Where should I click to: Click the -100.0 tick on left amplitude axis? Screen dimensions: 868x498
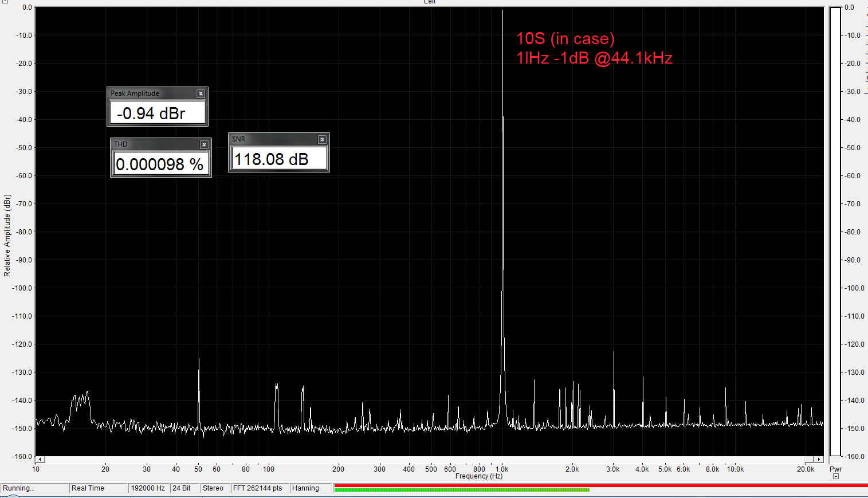point(22,288)
